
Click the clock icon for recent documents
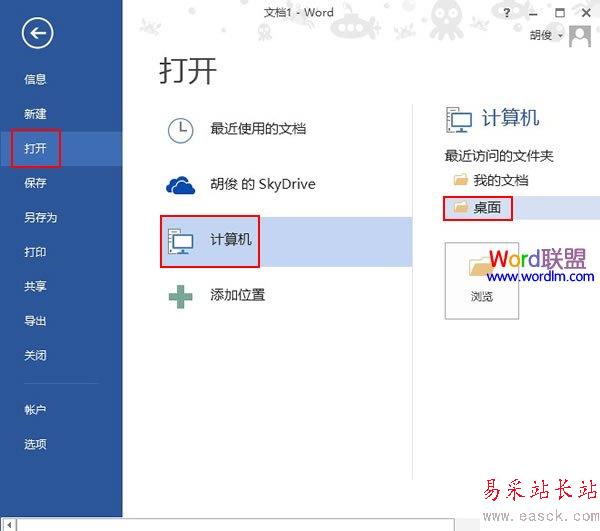tap(181, 130)
